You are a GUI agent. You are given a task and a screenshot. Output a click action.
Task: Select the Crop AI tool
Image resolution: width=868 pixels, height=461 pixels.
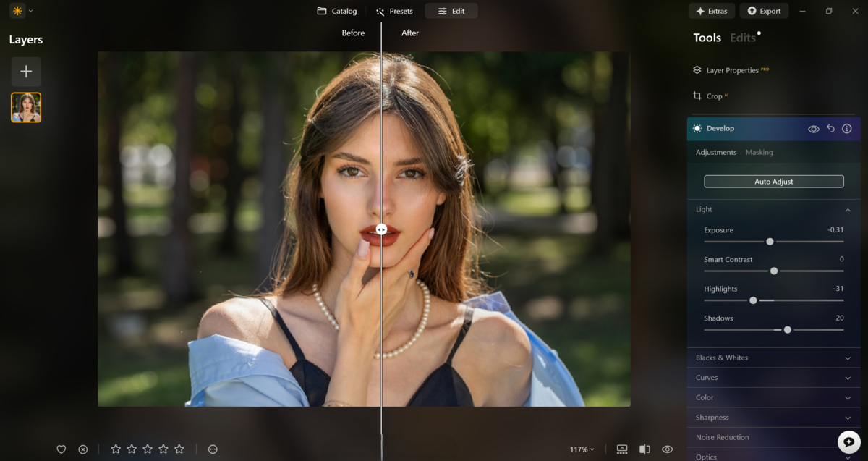tap(713, 96)
